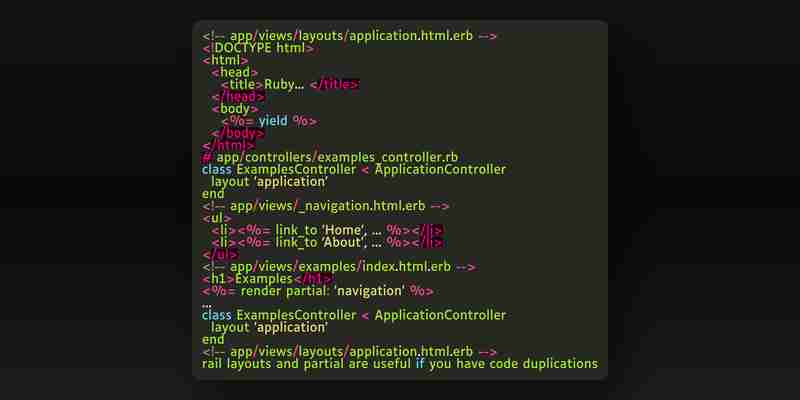Image resolution: width=800 pixels, height=400 pixels.
Task: Click the '<title>Ruby...' line
Action: 290,85
